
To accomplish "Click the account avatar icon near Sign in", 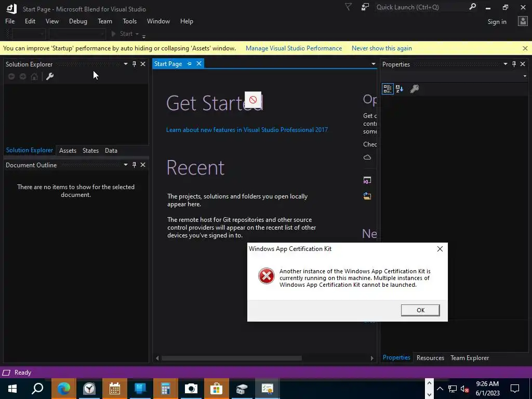I will [x=523, y=21].
